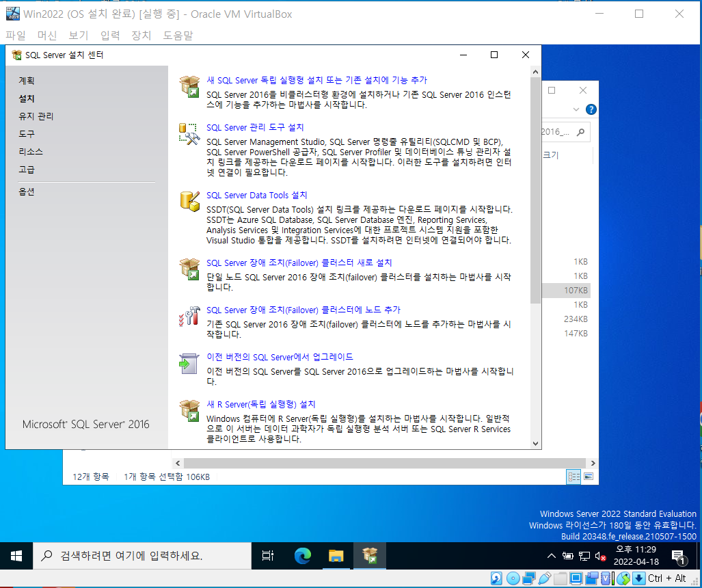Switch Explorer to details view
The width and height of the screenshot is (702, 588).
coord(573,477)
